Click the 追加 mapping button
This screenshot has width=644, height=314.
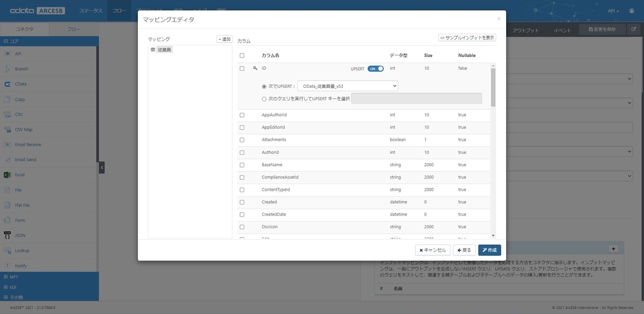[224, 39]
